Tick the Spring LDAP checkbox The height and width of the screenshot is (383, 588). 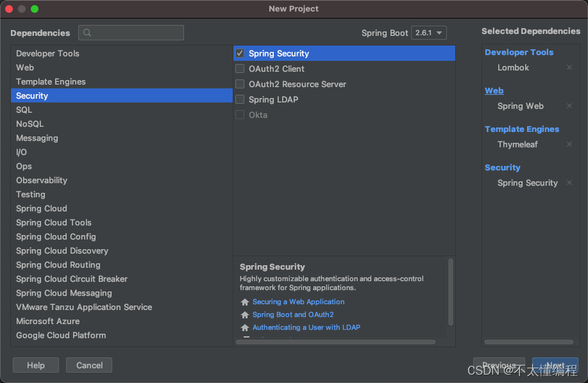[x=240, y=99]
